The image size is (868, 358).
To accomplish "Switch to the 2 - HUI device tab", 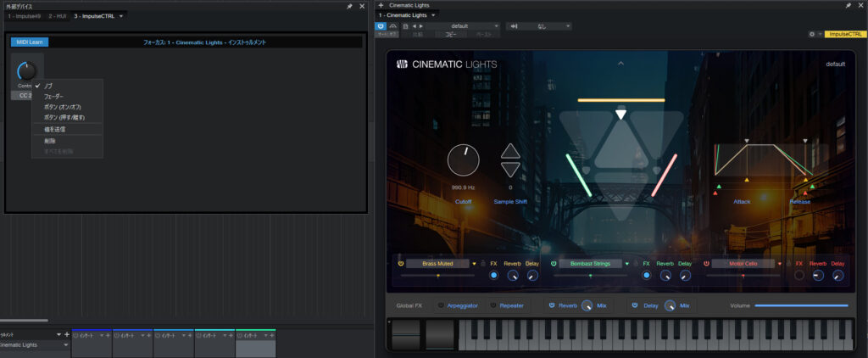I will click(58, 16).
